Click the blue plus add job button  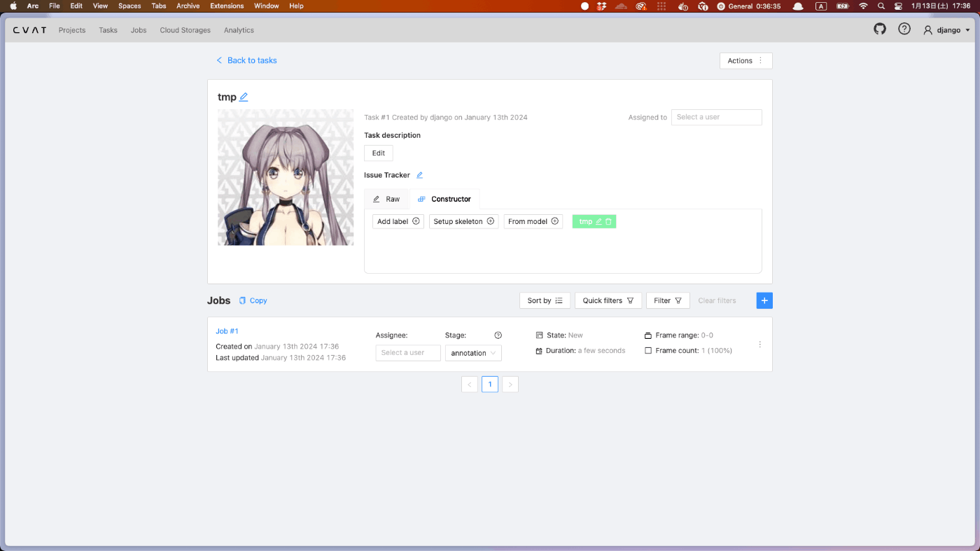pos(764,300)
